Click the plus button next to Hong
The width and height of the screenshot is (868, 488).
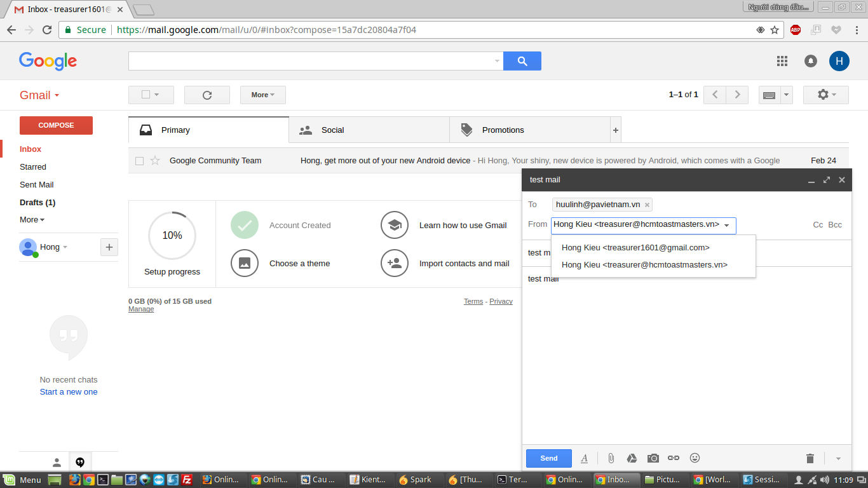[x=109, y=247]
